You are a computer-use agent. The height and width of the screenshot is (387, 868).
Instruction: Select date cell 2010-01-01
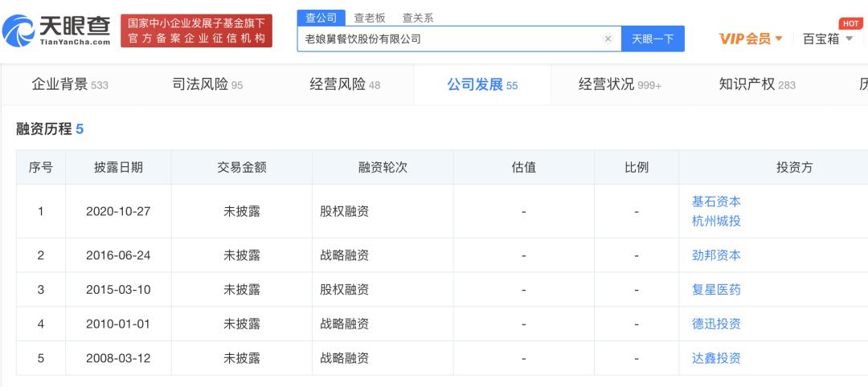(118, 324)
